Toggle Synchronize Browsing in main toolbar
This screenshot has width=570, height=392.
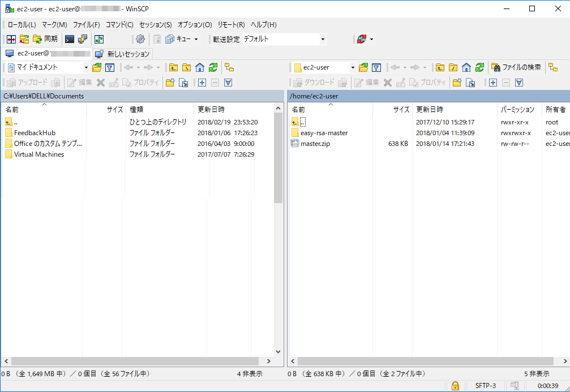(x=99, y=39)
